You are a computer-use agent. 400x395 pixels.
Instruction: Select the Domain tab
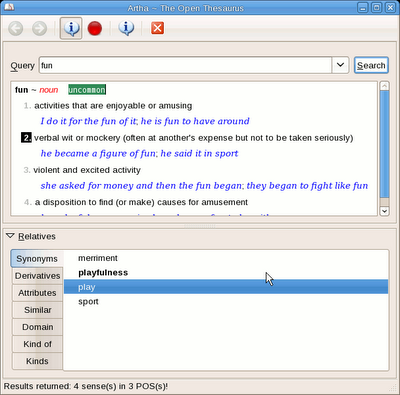(x=37, y=327)
